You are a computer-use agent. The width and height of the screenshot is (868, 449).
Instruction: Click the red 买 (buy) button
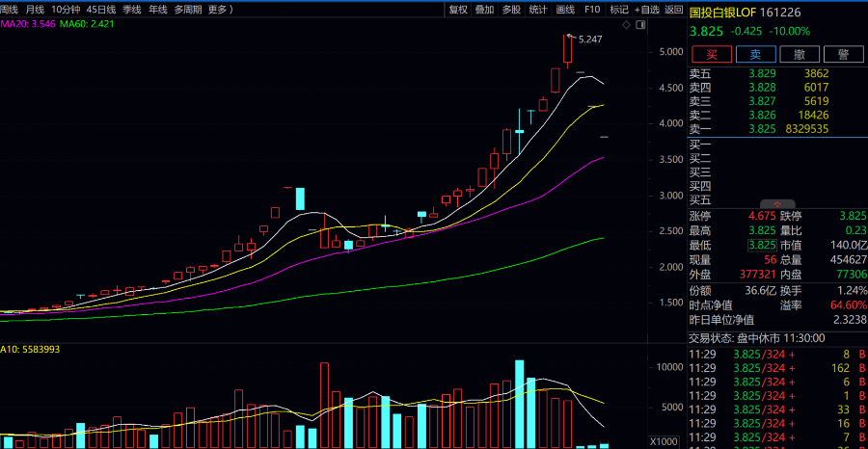[x=712, y=54]
